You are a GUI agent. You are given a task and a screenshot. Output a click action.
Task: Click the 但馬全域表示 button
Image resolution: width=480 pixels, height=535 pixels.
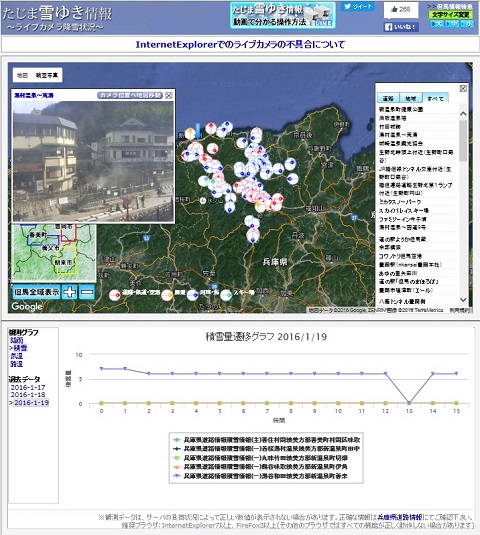37,292
